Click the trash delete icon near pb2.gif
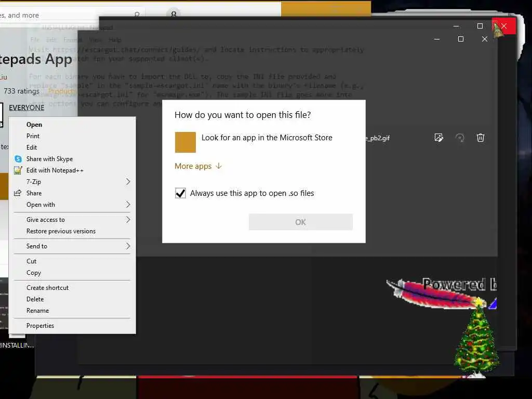Viewport: 532px width, 399px height. (481, 138)
